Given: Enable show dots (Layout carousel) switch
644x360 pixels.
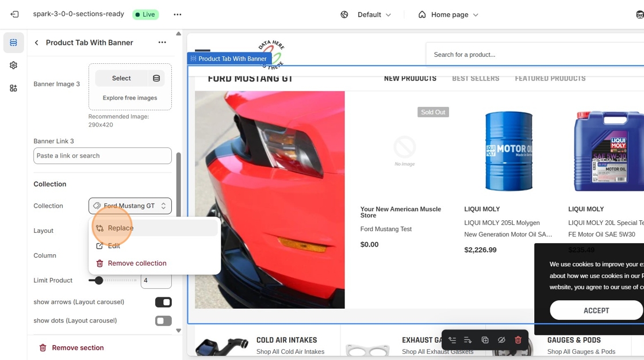Looking at the screenshot, I should pos(163,321).
